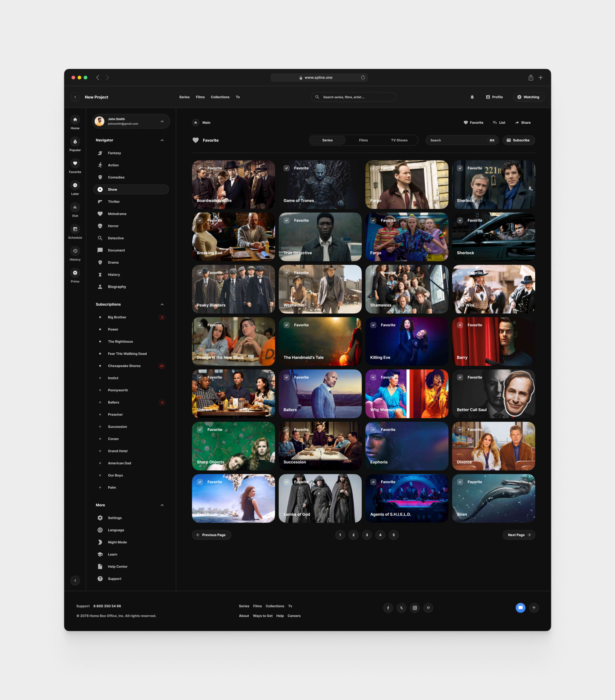Click the Instagram icon in footer
This screenshot has height=700, width=615.
point(414,608)
